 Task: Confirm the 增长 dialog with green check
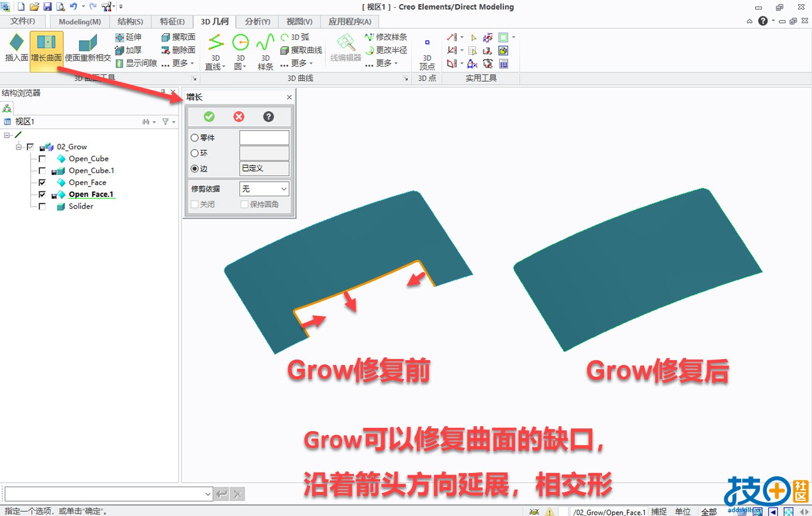click(x=209, y=117)
